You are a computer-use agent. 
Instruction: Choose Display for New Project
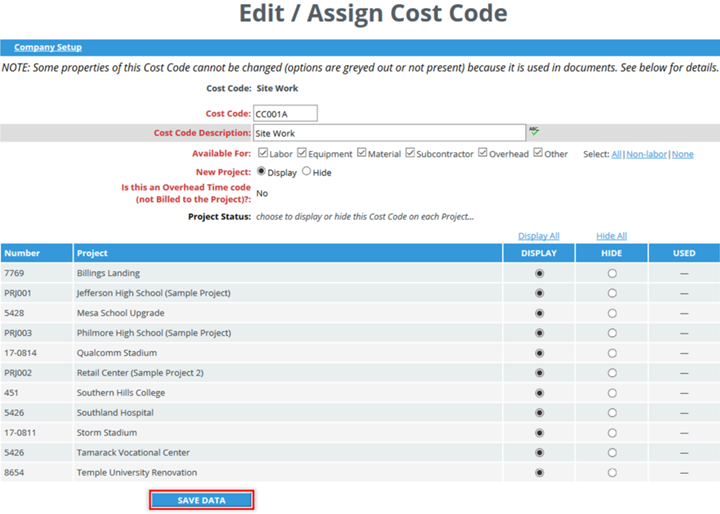pyautogui.click(x=261, y=171)
